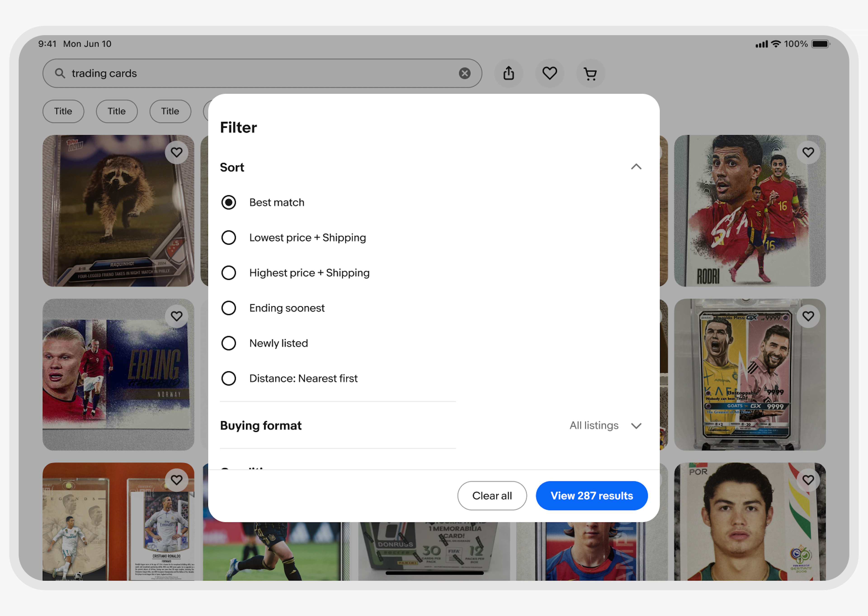868x616 pixels.
Task: Click the Buying format label
Action: coord(261,426)
